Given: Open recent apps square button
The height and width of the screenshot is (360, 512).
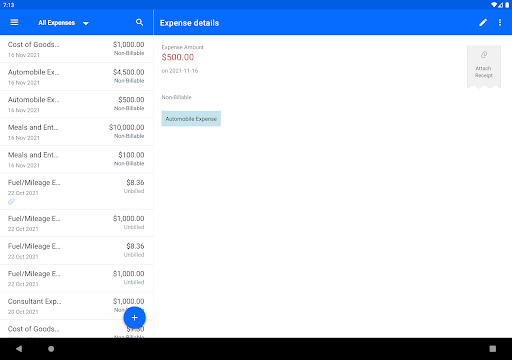Looking at the screenshot, I should click(493, 349).
